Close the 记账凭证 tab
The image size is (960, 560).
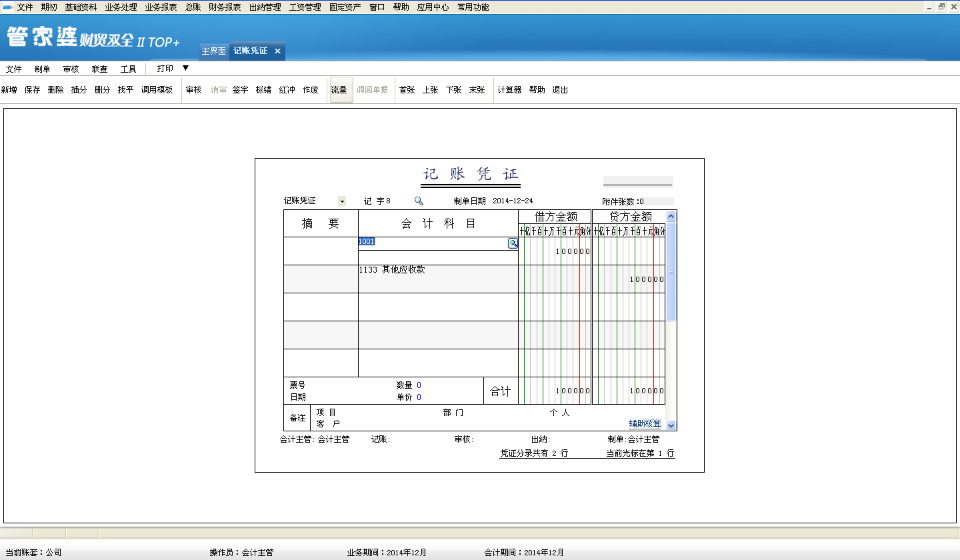click(x=277, y=51)
